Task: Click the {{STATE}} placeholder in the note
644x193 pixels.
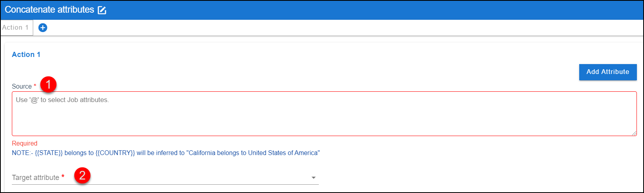Action: [x=49, y=153]
